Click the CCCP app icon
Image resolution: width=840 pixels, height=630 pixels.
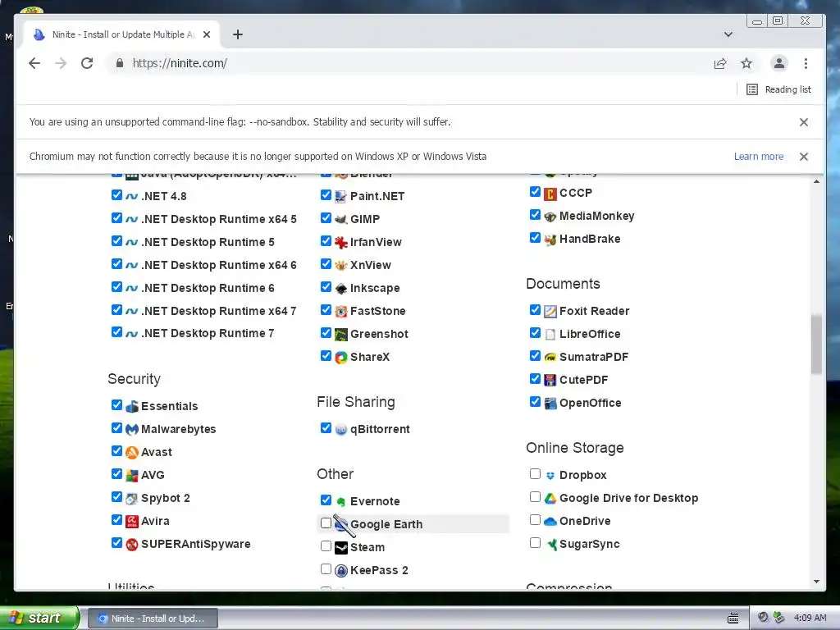(x=550, y=194)
